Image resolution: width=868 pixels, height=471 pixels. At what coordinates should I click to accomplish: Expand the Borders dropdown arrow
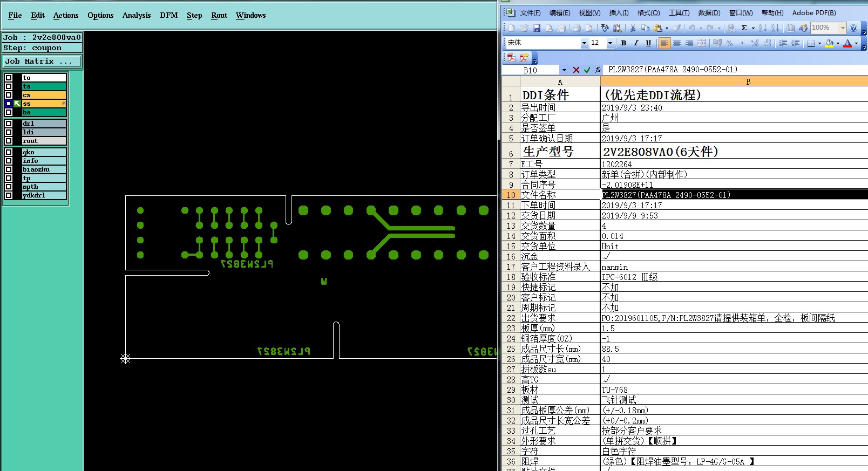pyautogui.click(x=819, y=43)
